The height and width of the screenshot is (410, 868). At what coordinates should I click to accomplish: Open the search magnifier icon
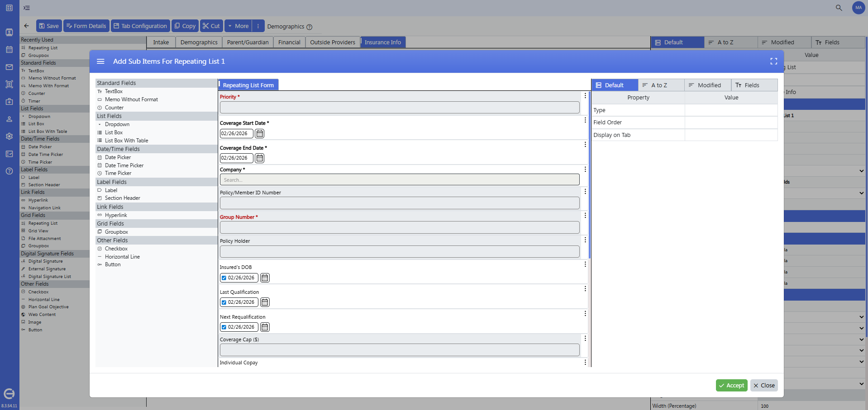[x=839, y=8]
